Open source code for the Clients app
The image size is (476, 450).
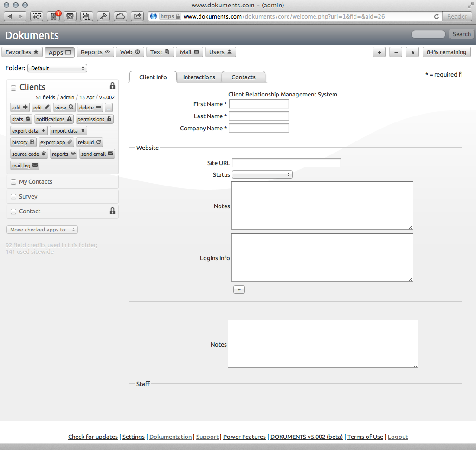(29, 154)
